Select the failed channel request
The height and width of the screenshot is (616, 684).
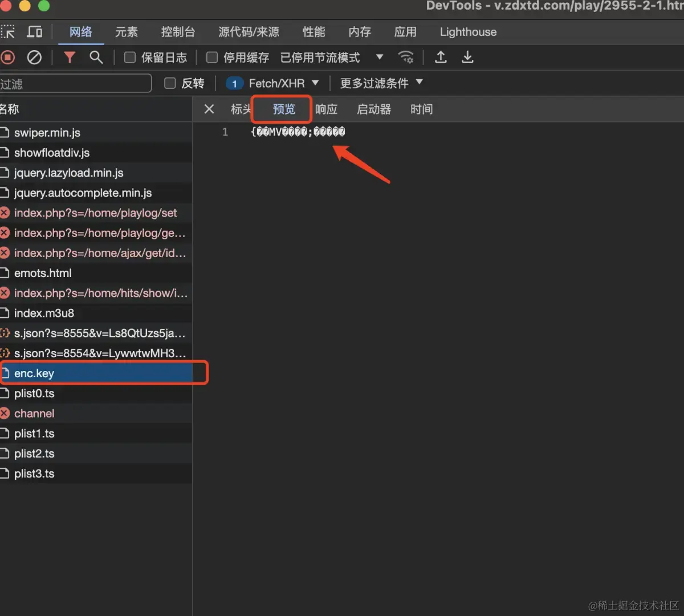[x=96, y=413]
